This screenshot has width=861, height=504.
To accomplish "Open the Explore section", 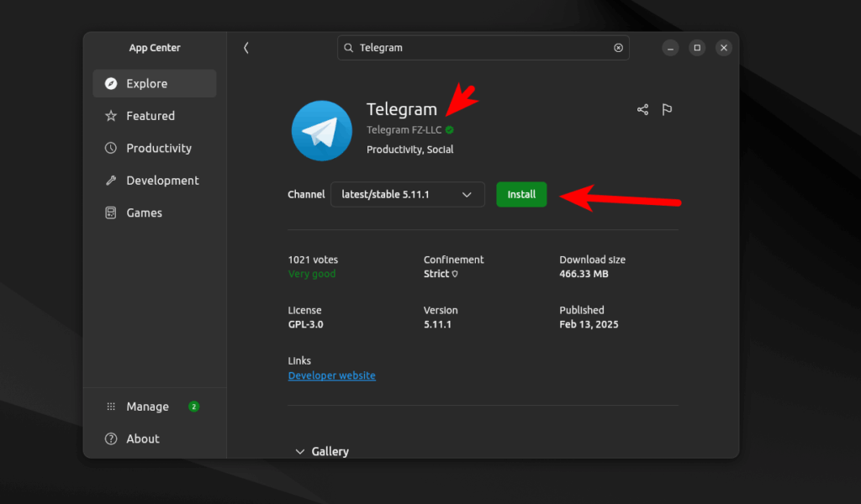I will pos(155,83).
